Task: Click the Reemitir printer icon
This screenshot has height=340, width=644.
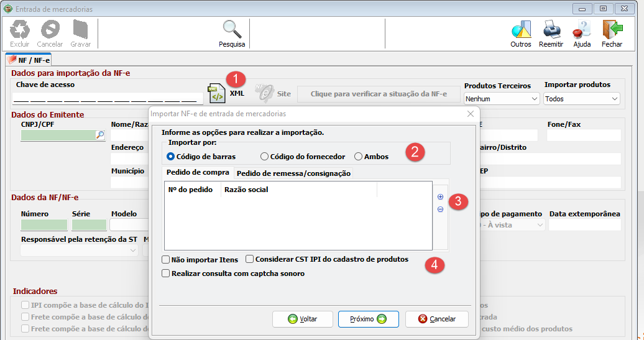Action: [551, 29]
